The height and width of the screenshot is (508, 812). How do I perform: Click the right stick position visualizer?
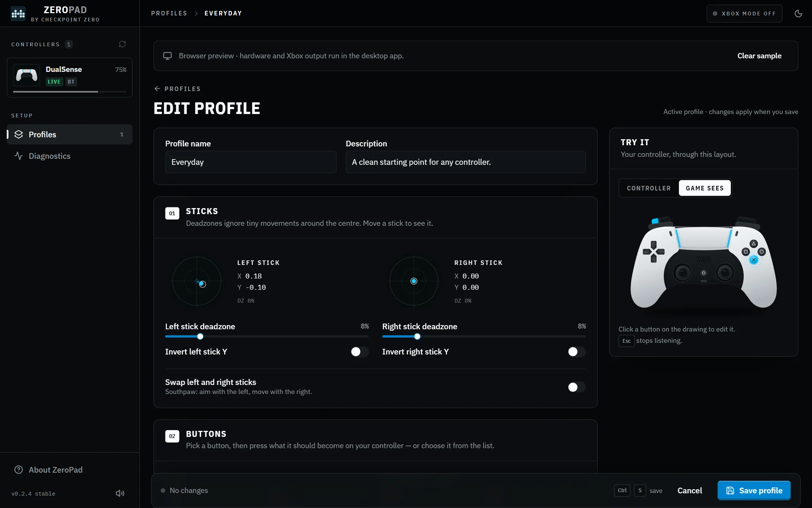click(x=414, y=281)
